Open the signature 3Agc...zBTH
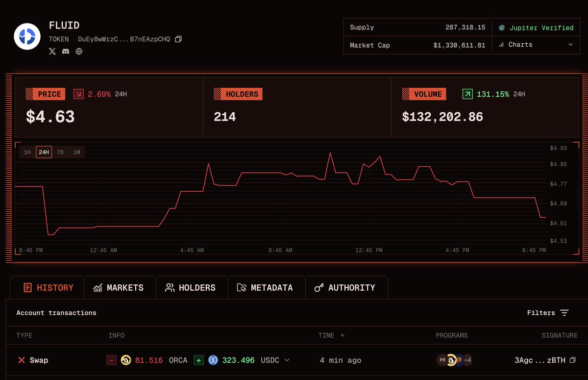The width and height of the screenshot is (588, 380). (x=539, y=360)
